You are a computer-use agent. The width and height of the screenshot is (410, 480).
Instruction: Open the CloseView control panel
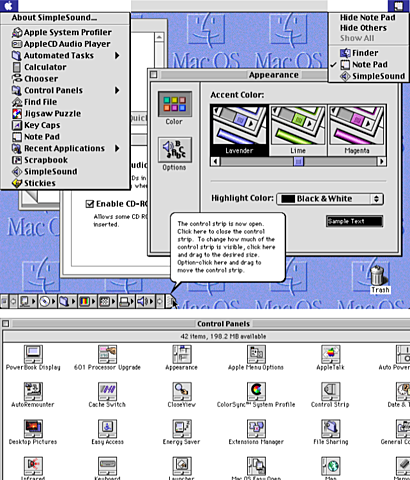[x=182, y=391]
